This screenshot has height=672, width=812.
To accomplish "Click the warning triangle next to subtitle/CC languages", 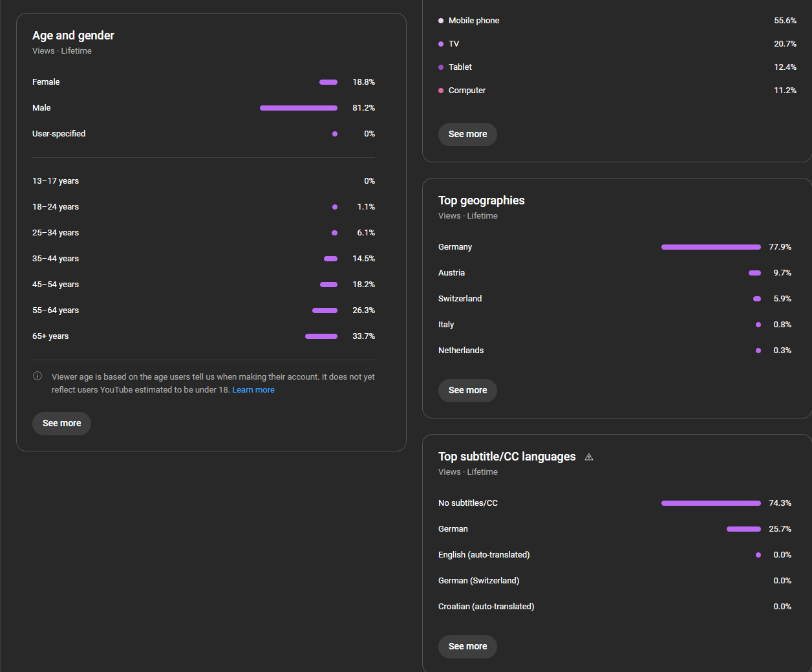I will [589, 457].
